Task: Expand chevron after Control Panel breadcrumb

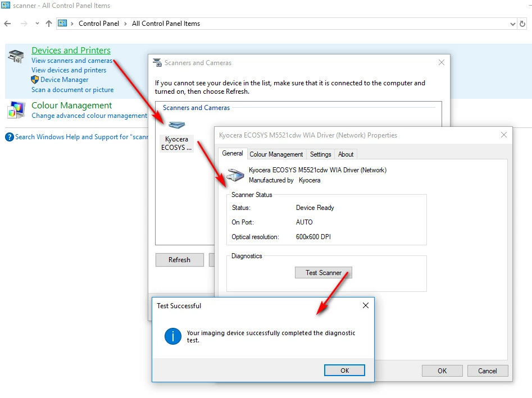Action: tap(125, 24)
